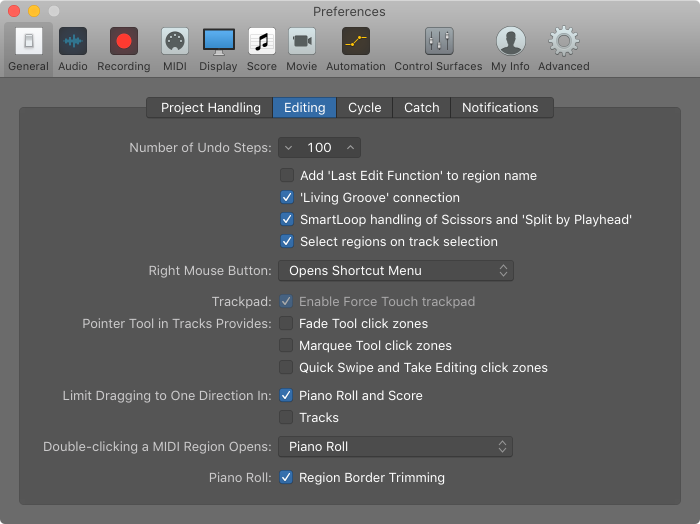Open the Score preferences pane
This screenshot has width=700, height=524.
click(262, 49)
